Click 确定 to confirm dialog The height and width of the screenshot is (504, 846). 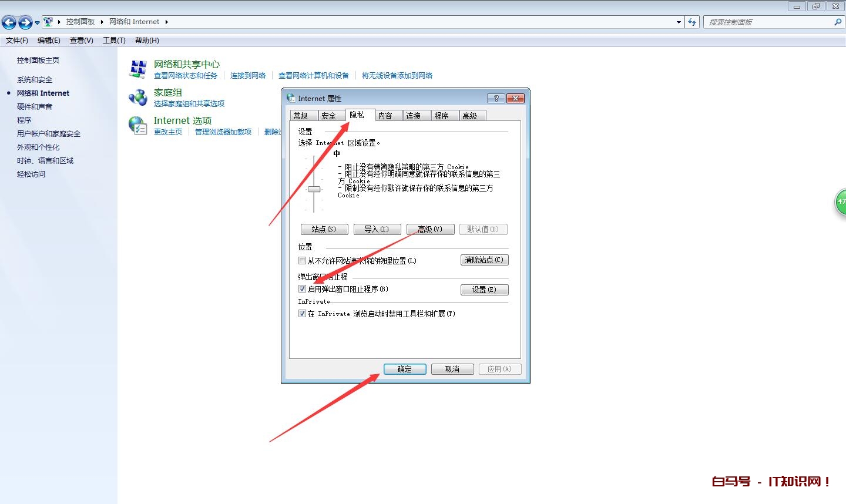[x=405, y=369]
